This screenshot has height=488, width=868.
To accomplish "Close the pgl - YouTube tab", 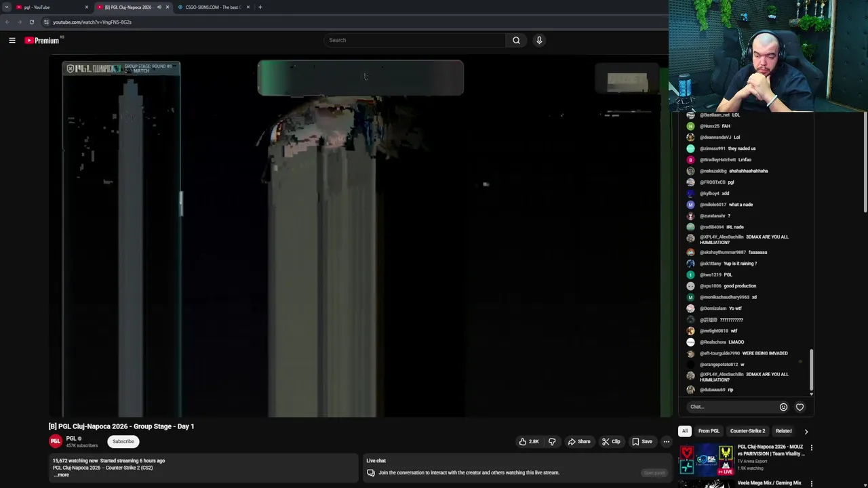I will coord(87,7).
